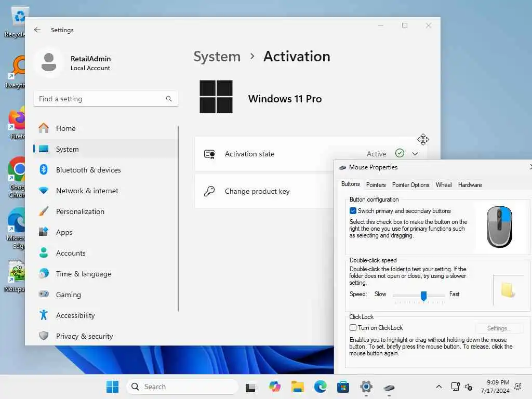Select System in the Settings sidebar
The width and height of the screenshot is (532, 399).
point(106,149)
